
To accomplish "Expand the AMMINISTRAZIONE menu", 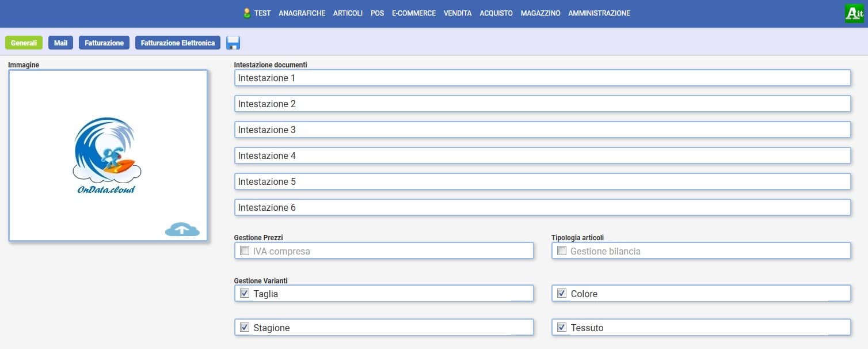I will click(x=599, y=13).
